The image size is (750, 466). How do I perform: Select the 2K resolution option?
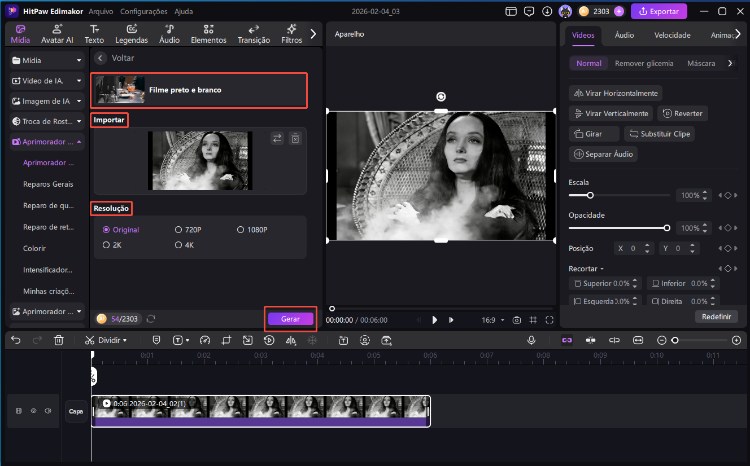tap(112, 245)
